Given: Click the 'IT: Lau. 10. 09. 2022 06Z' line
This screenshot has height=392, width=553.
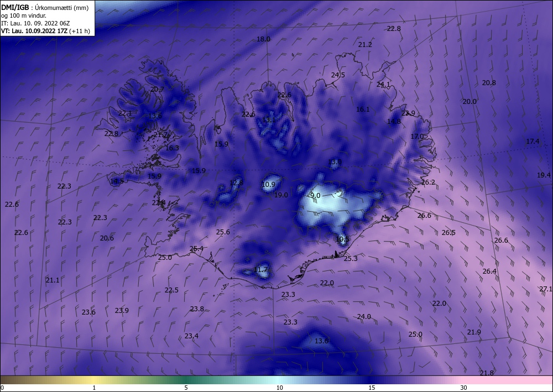Looking at the screenshot, I should [35, 23].
